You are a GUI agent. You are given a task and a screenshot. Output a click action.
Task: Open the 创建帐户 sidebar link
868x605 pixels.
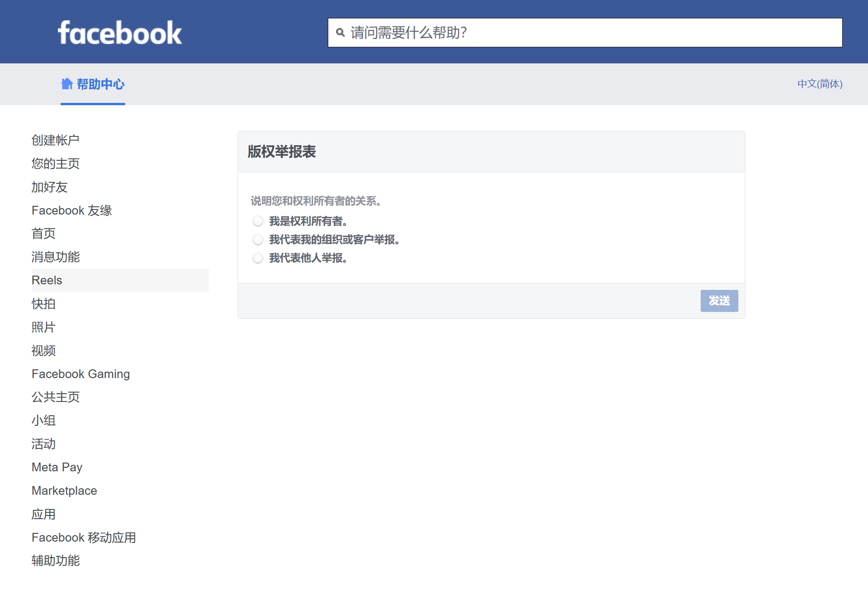point(55,140)
